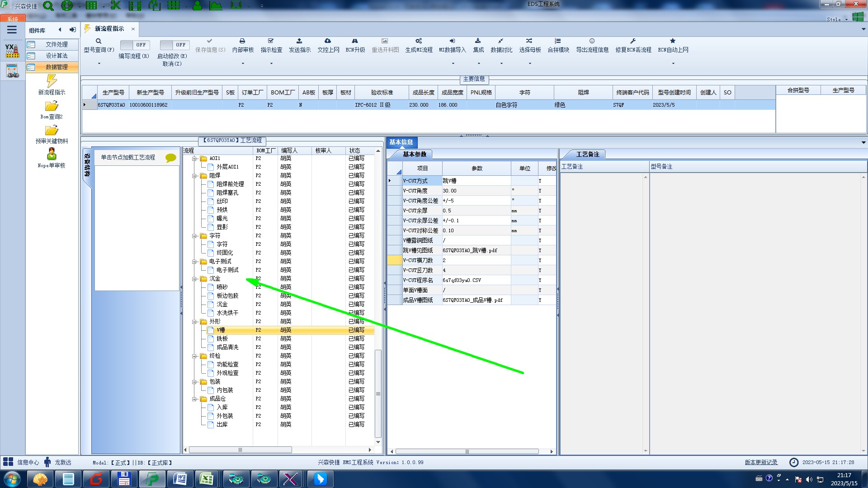Collapse the 包装 tree folder
Viewport: 868px width, 488px height.
click(194, 382)
